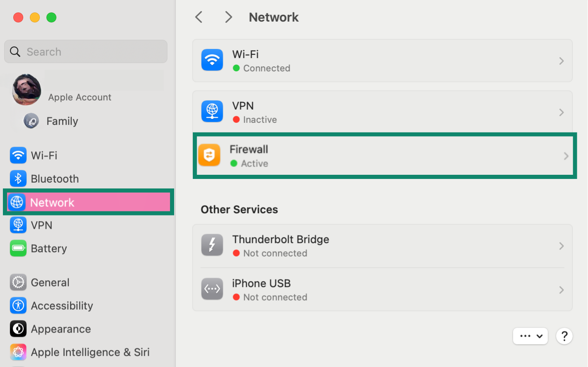588x367 pixels.
Task: Open settings via the Firewall shield icon
Action: pos(209,155)
